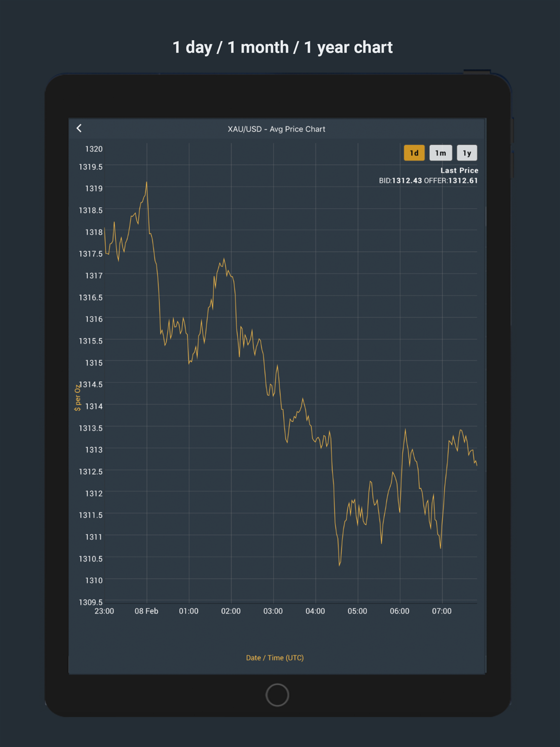Click the Date / Time (UTC) label

[275, 658]
